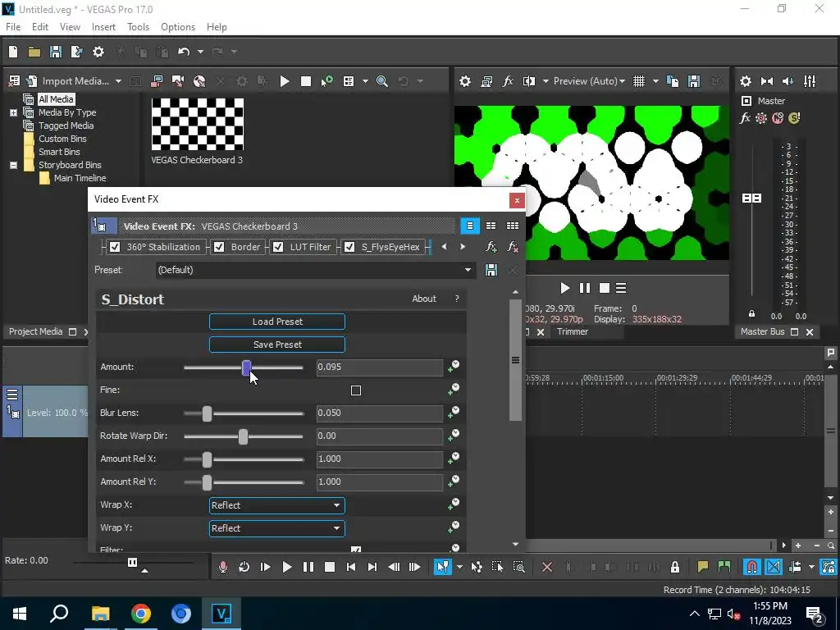
Task: Click the Load Preset button
Action: tap(277, 322)
